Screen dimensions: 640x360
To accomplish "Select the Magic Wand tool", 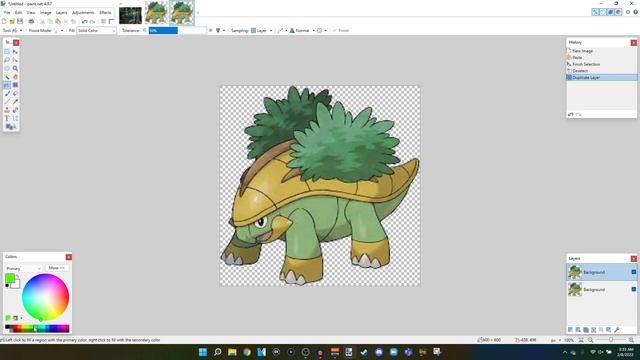I will pyautogui.click(x=7, y=77).
